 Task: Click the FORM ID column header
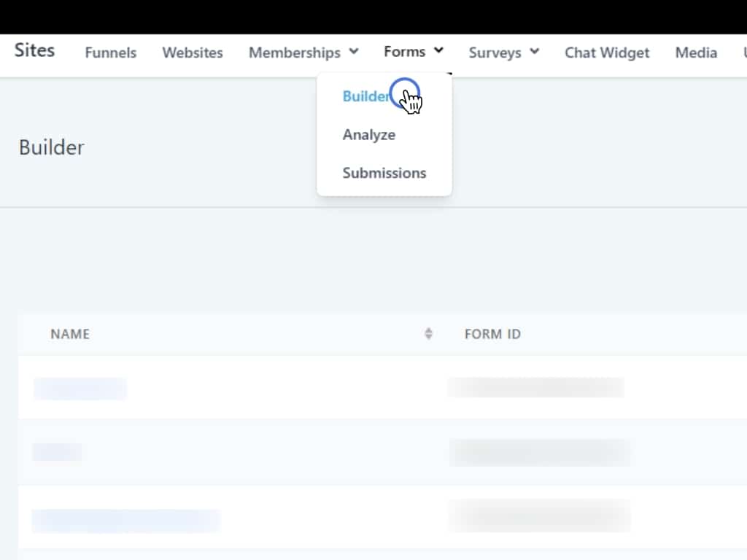point(492,334)
